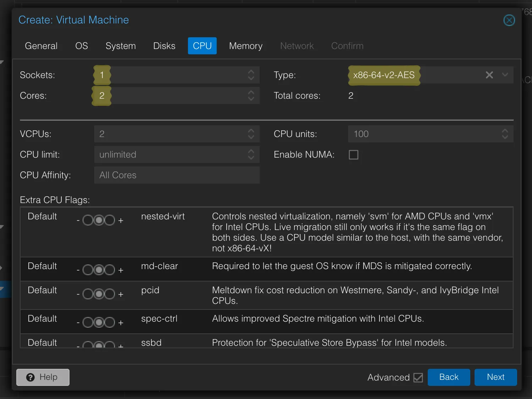Switch to the OS tab
Image resolution: width=532 pixels, height=399 pixels.
click(82, 46)
